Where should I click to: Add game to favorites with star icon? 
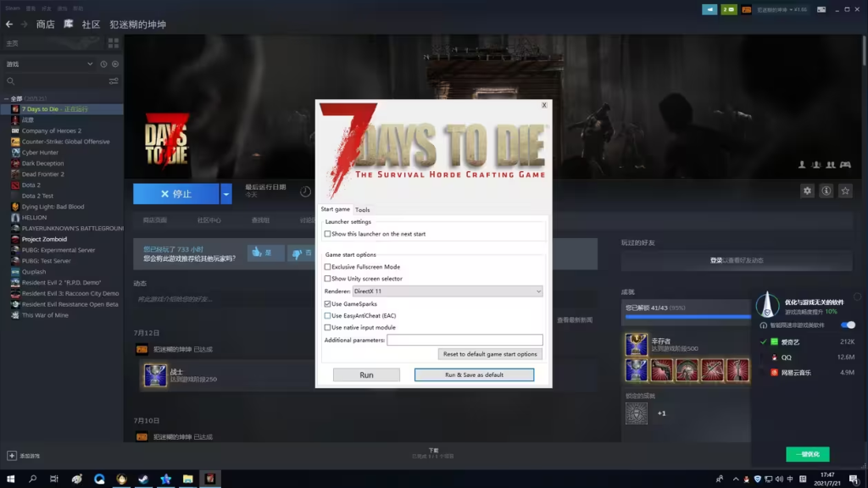pos(845,191)
